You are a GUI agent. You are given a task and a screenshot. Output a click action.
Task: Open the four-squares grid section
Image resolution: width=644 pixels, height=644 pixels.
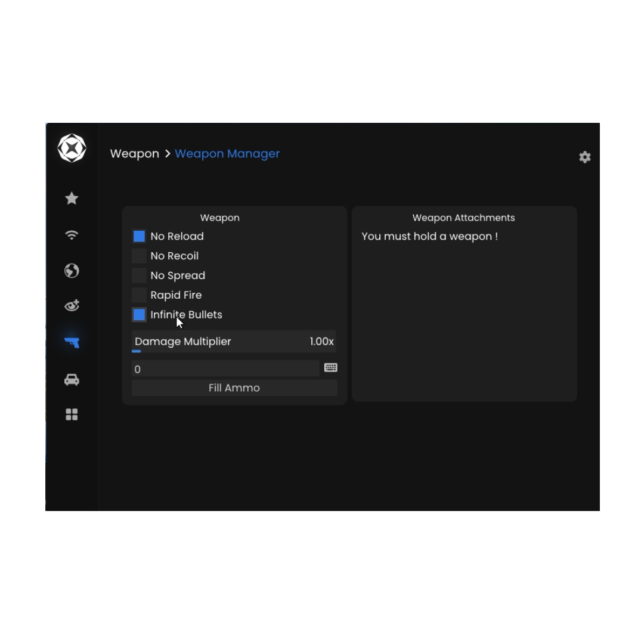[x=72, y=414]
